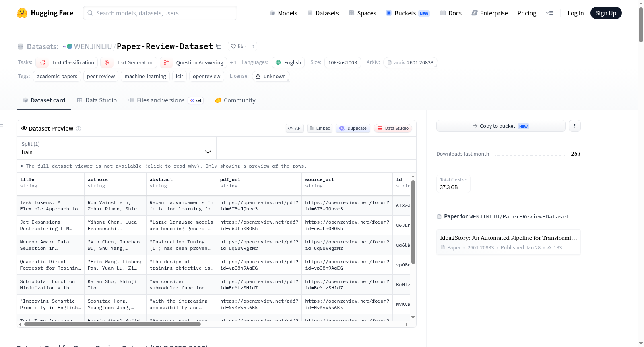
Task: Click the Duplicate button
Action: pos(353,128)
